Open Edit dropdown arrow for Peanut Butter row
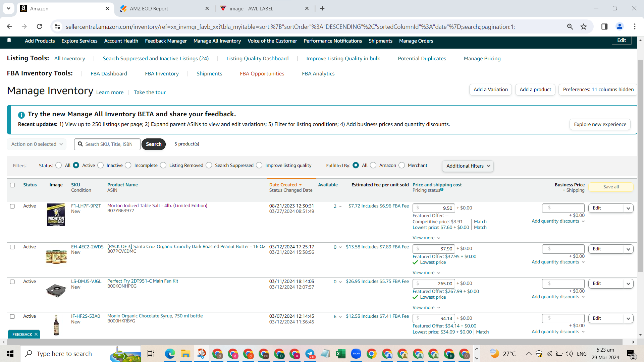 pos(629,249)
